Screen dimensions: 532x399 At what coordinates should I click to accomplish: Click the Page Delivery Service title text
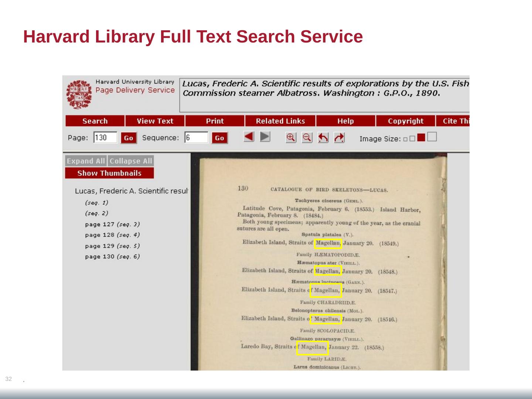coord(135,90)
